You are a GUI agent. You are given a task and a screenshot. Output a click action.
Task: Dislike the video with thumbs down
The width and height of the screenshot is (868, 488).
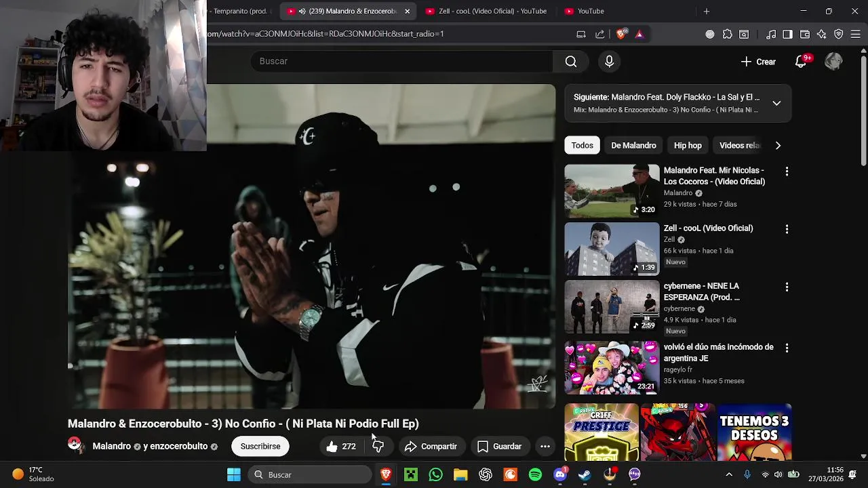pos(378,446)
